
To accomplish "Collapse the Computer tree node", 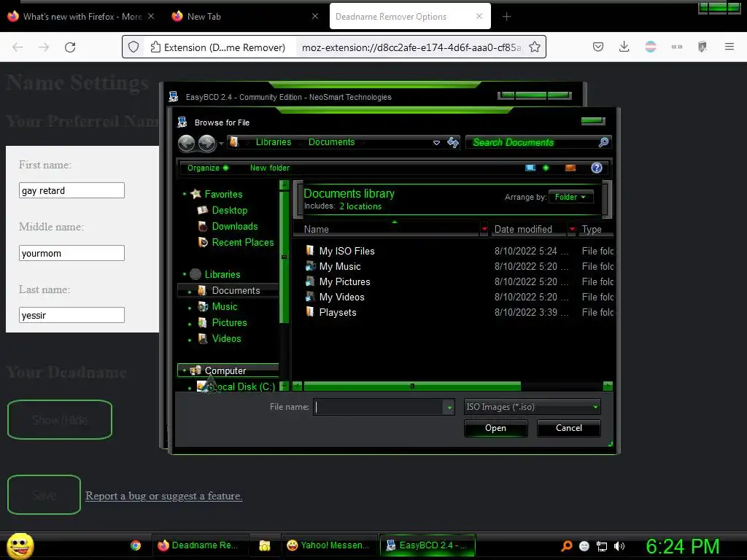I will coord(185,370).
